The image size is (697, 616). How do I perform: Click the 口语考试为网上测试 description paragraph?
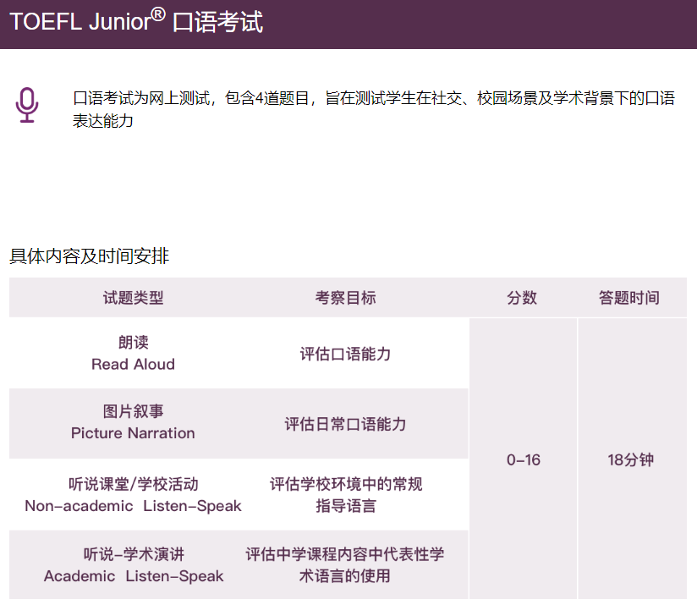(374, 109)
